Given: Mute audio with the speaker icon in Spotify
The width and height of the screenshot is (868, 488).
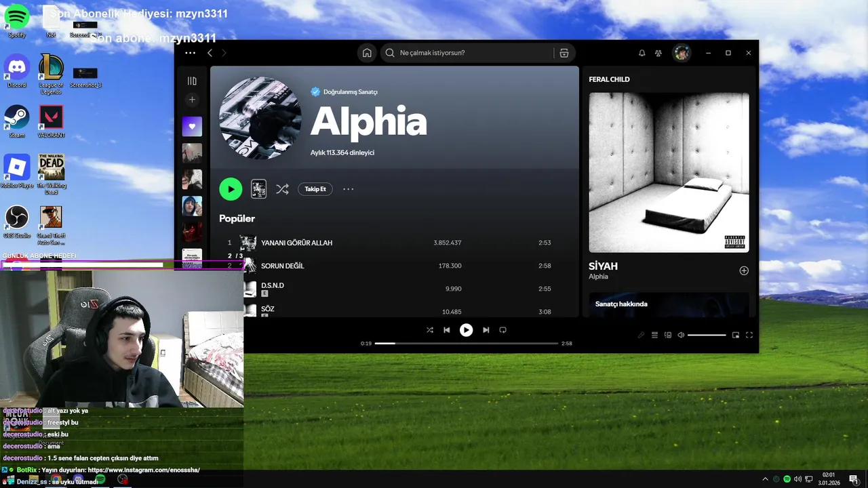Looking at the screenshot, I should (x=681, y=335).
